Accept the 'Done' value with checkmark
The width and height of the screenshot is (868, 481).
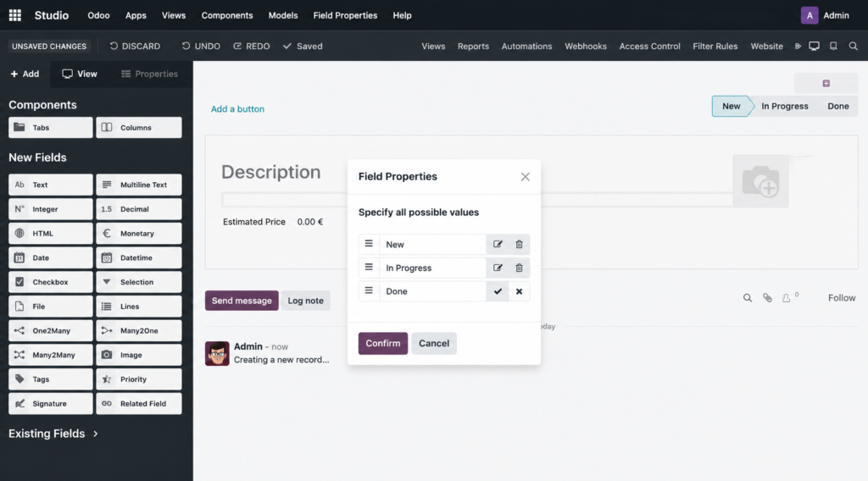click(x=498, y=291)
